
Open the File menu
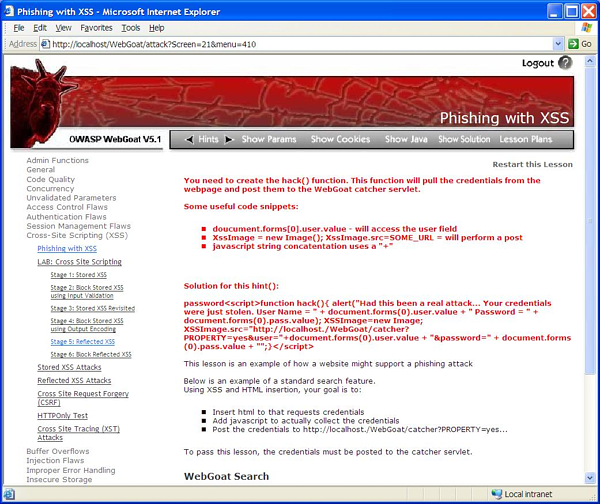coord(19,28)
